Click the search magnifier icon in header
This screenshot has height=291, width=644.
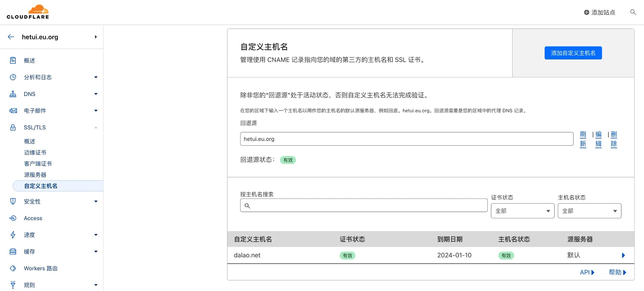tap(633, 12)
